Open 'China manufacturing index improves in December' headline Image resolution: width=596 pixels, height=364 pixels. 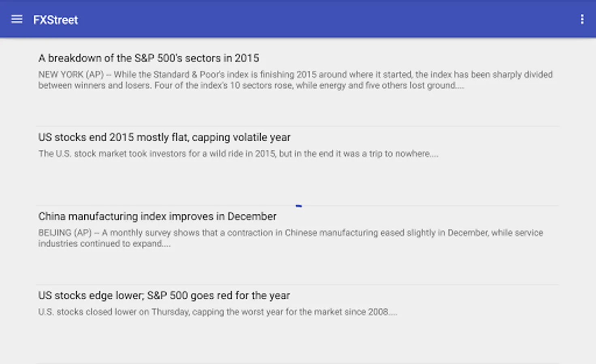157,216
